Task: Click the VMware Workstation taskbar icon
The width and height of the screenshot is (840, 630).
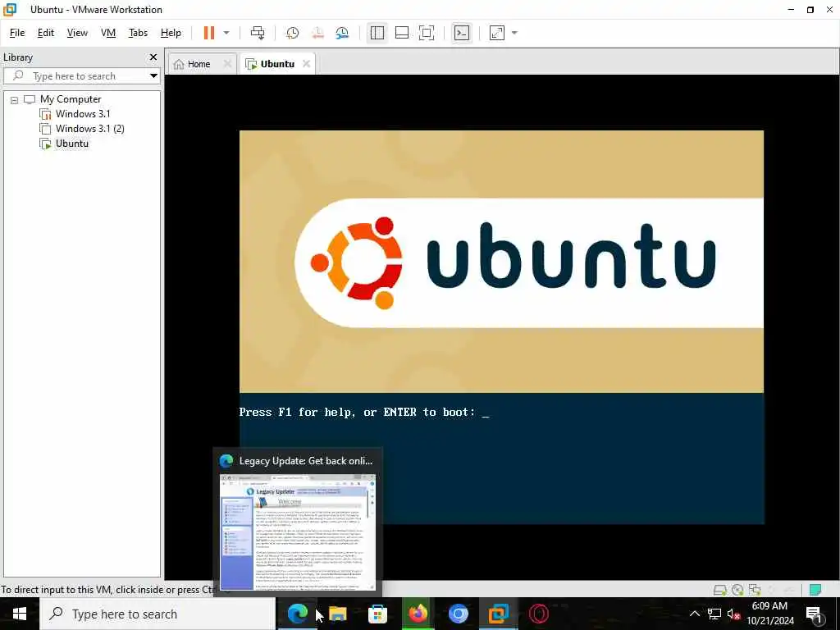Action: coord(498,614)
